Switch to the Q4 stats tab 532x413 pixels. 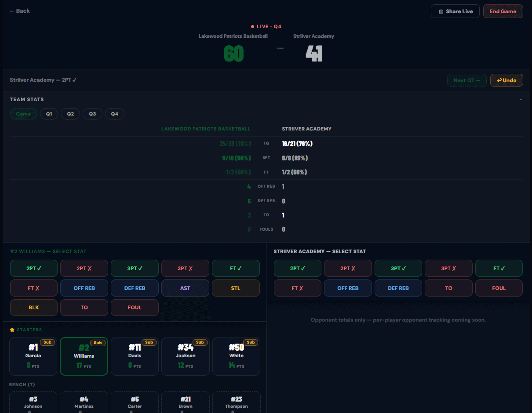point(114,114)
